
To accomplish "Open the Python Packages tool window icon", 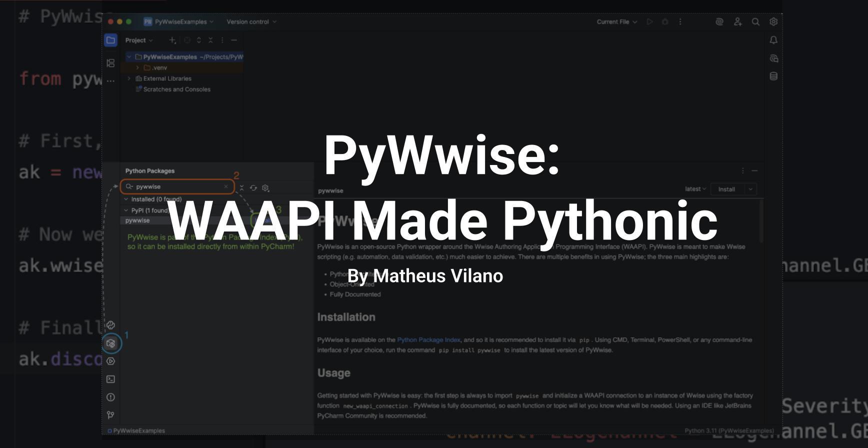I will [111, 343].
